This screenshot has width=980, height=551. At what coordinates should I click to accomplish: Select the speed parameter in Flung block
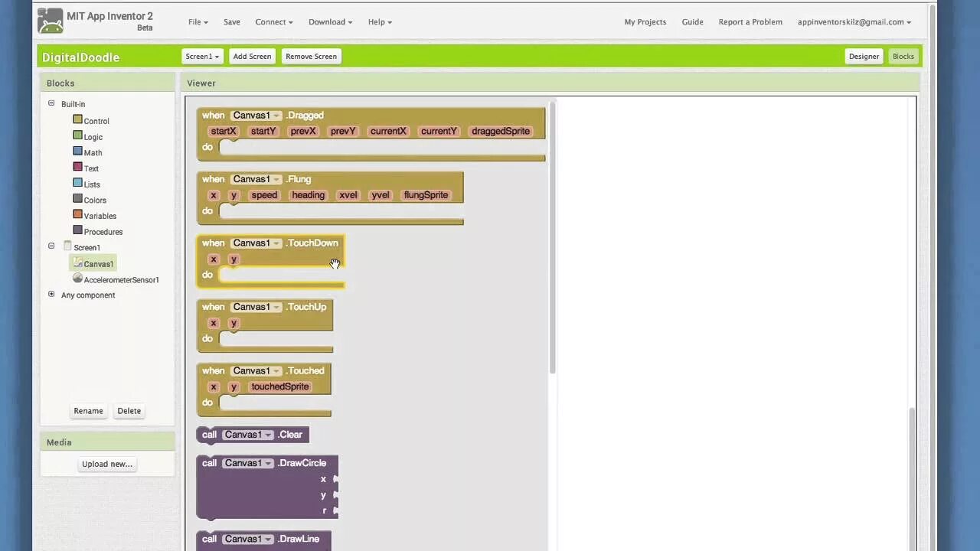pyautogui.click(x=264, y=195)
